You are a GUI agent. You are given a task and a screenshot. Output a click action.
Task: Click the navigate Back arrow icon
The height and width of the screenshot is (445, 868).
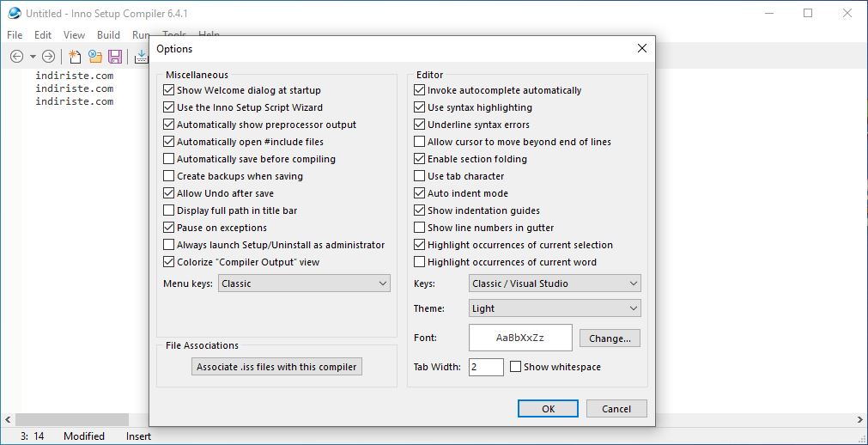(16, 56)
